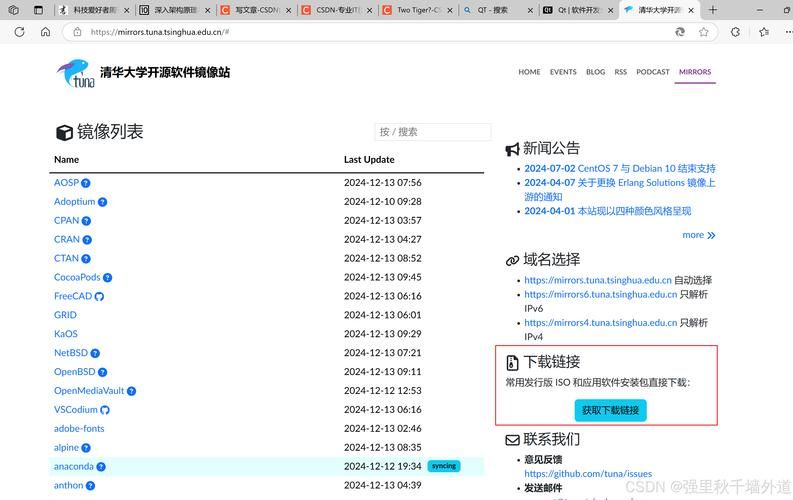This screenshot has height=500, width=793.
Task: Open 2024-04-01 four color styles news
Action: point(607,211)
